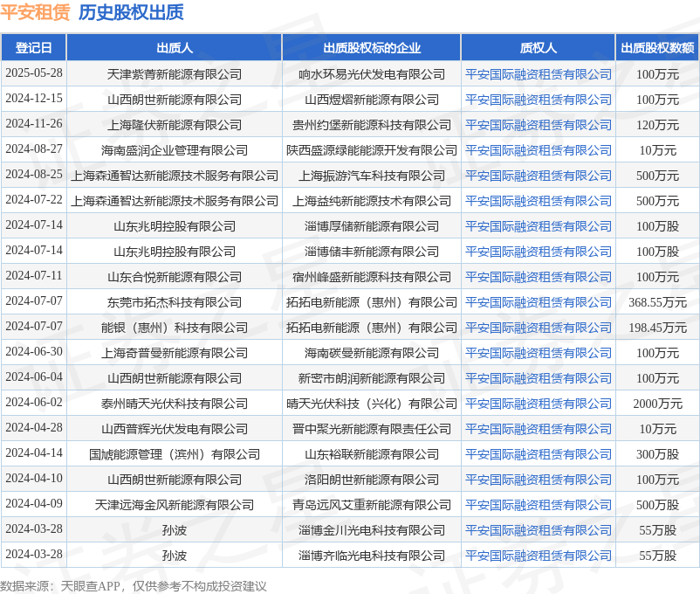Select amount 2000万元
700x594 pixels.
click(657, 404)
